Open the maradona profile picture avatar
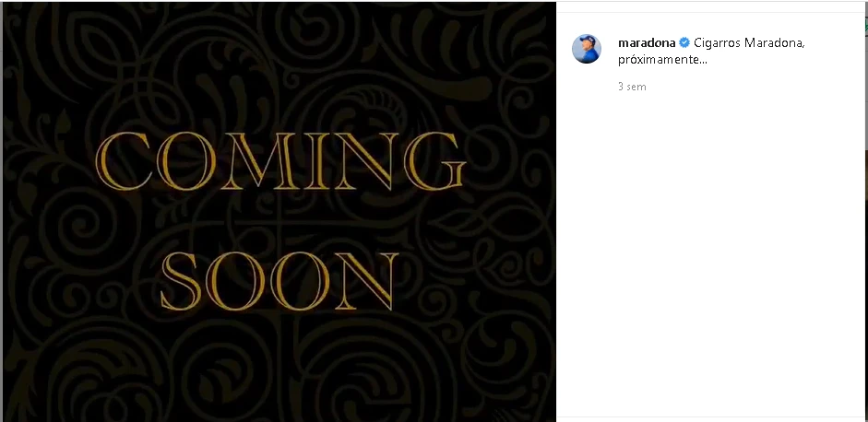Image resolution: width=868 pixels, height=422 pixels. (x=587, y=49)
